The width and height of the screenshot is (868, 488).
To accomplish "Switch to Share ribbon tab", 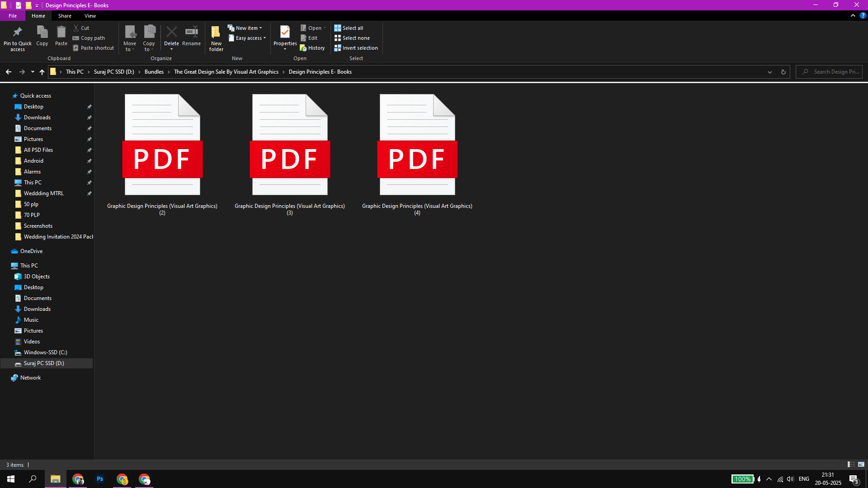I will [x=65, y=16].
